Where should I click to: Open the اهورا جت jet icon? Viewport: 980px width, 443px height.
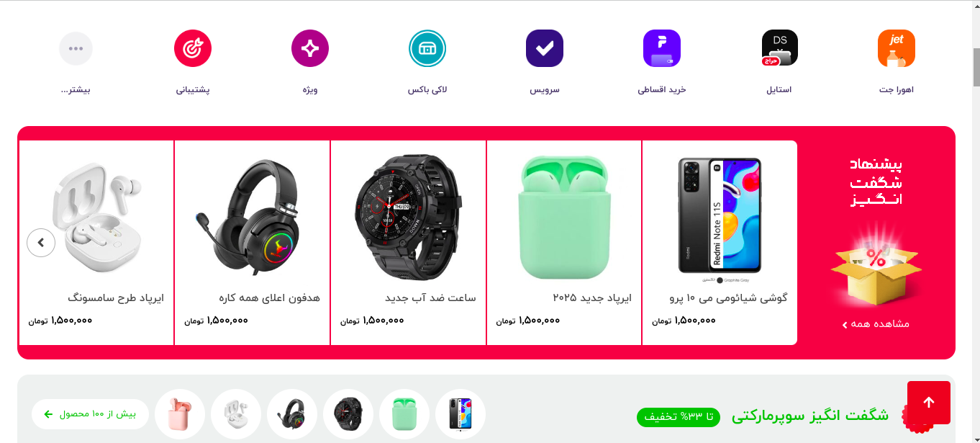tap(896, 48)
